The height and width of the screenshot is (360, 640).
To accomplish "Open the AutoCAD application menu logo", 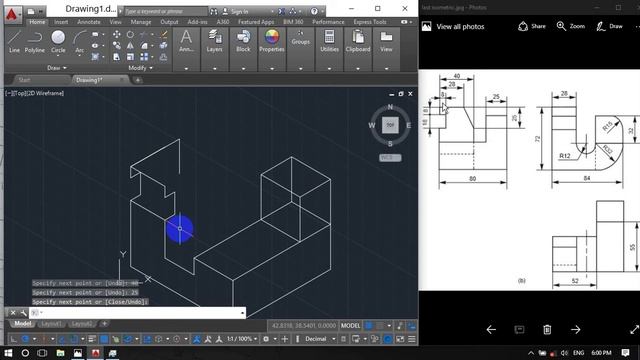I will (12, 14).
